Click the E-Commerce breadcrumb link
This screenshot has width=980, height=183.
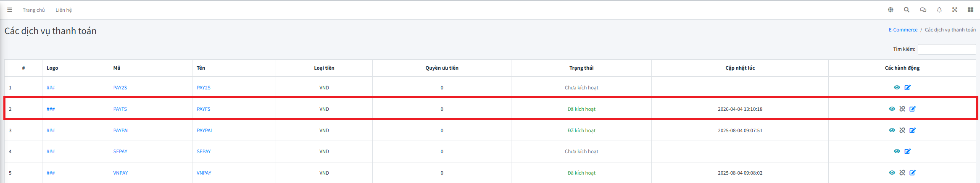tap(903, 30)
